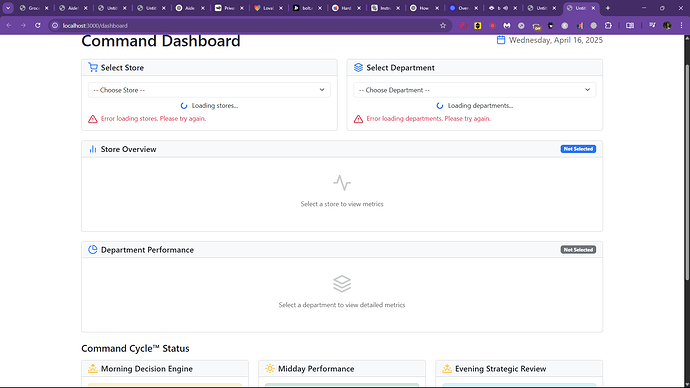Open a new browser tab
The image size is (690, 388).
tap(608, 8)
